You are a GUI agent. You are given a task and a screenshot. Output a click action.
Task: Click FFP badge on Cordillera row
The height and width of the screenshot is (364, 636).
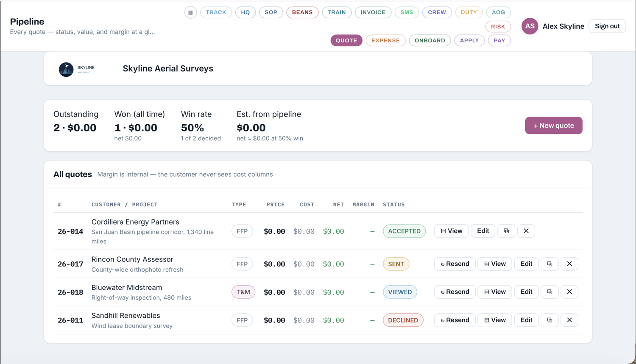click(x=242, y=231)
